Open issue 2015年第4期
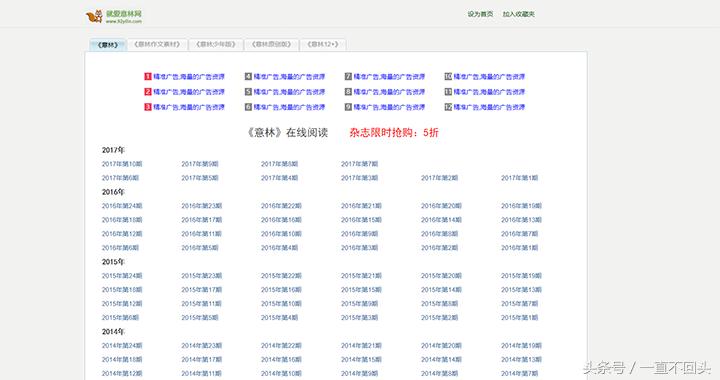This screenshot has height=380, width=720. (280, 318)
